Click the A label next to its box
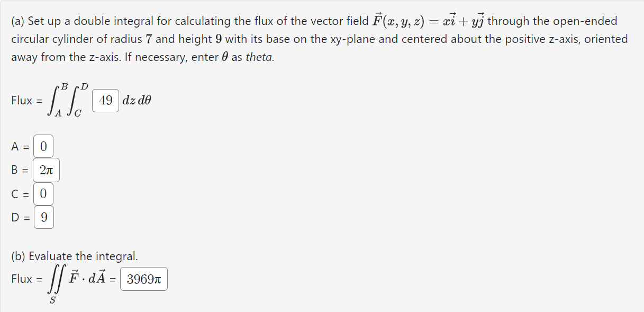 16,146
